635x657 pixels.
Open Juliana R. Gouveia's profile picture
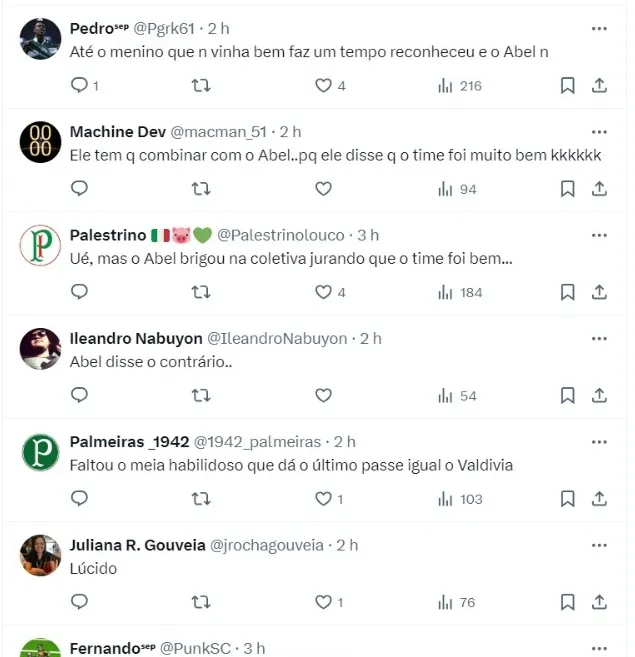point(41,555)
